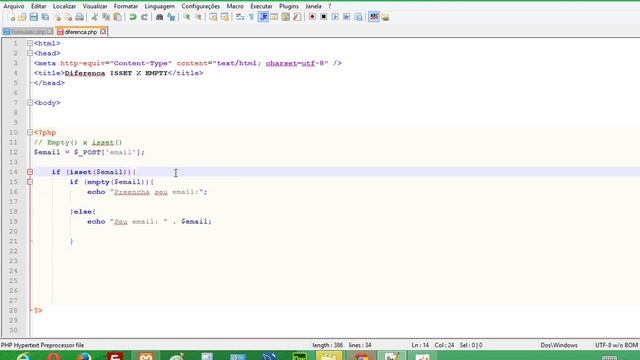Viewport: 640px width, 360px height.
Task: Open the ? help menu
Action: tap(330, 6)
